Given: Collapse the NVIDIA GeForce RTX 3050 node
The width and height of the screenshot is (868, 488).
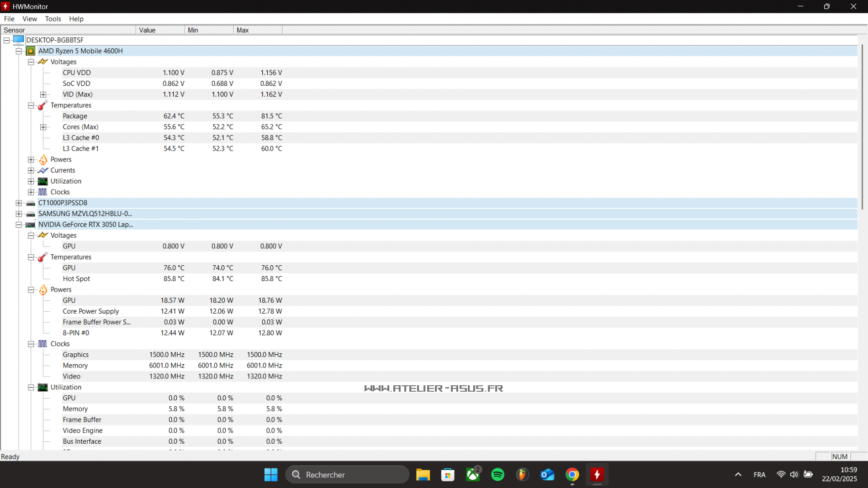Looking at the screenshot, I should coord(19,225).
